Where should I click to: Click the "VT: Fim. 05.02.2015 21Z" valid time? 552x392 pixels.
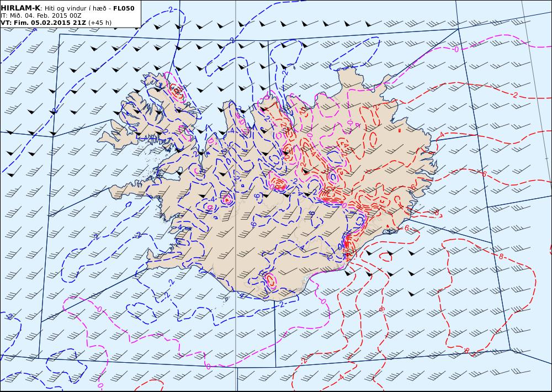click(43, 23)
